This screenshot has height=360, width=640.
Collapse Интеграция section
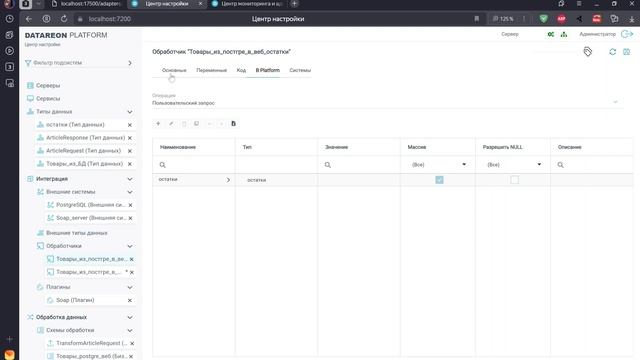(x=130, y=179)
